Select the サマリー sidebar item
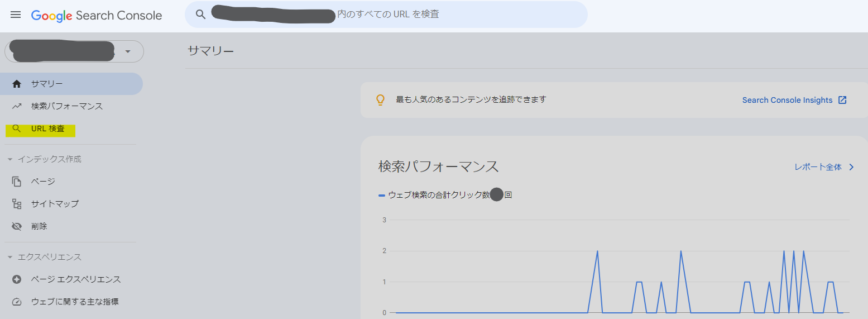Screen dimensions: 868x319 pyautogui.click(x=71, y=84)
